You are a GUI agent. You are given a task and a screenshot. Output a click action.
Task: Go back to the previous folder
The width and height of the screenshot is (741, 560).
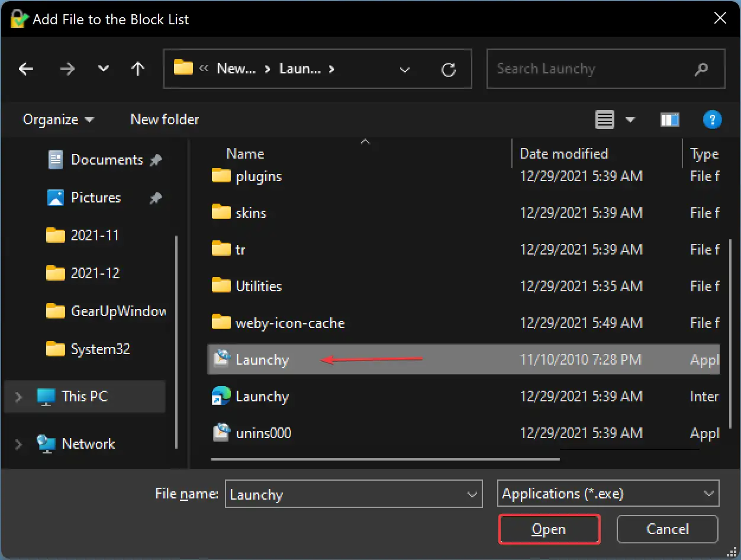pyautogui.click(x=26, y=69)
